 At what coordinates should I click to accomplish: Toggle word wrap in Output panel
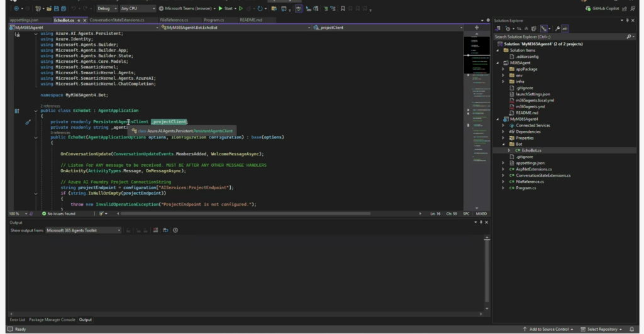click(x=165, y=230)
